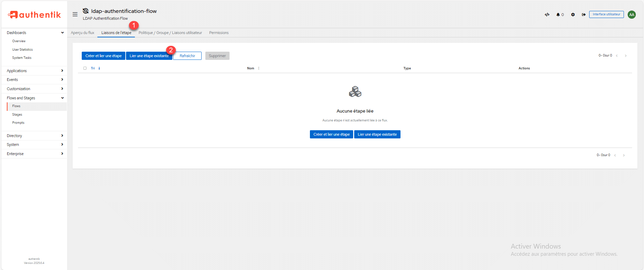Image resolution: width=644 pixels, height=270 pixels.
Task: Open the API drawer code icon
Action: point(547,15)
